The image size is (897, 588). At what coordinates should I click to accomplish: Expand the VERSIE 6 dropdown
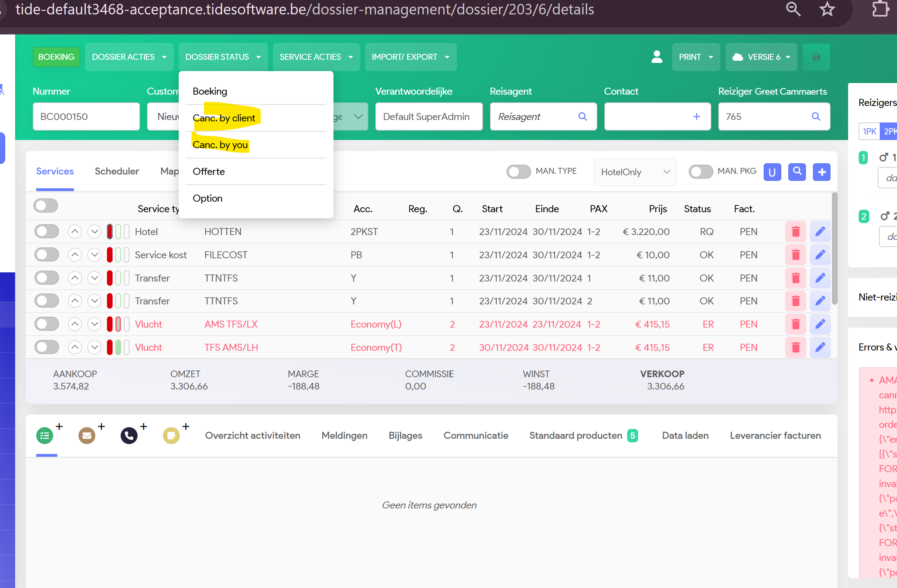click(761, 57)
